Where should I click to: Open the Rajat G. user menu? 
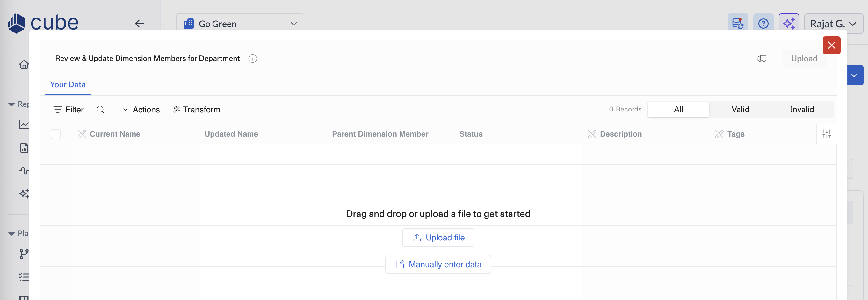[833, 24]
